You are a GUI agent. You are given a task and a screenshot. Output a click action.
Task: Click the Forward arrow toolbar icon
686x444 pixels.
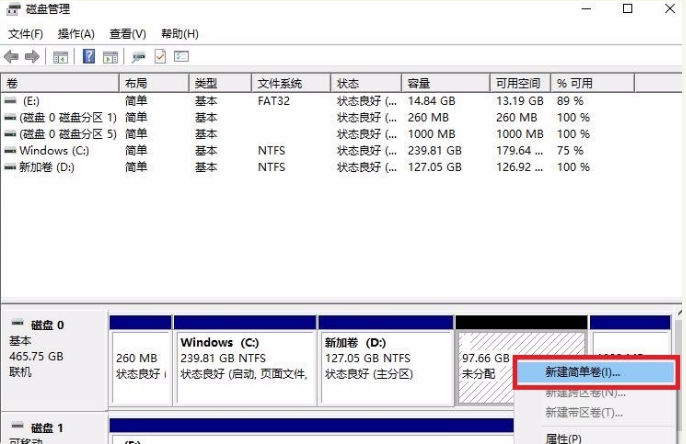[x=32, y=57]
